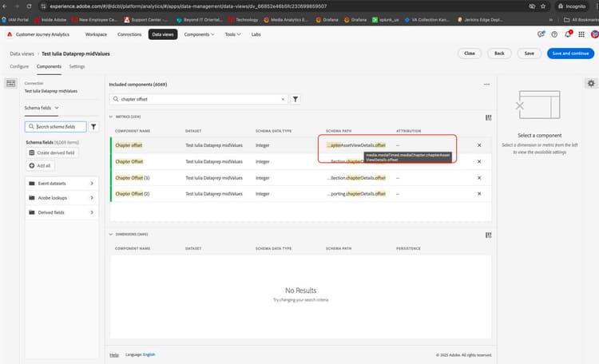Image resolution: width=599 pixels, height=364 pixels.
Task: Click the Adobe logo in the header
Action: [10, 34]
